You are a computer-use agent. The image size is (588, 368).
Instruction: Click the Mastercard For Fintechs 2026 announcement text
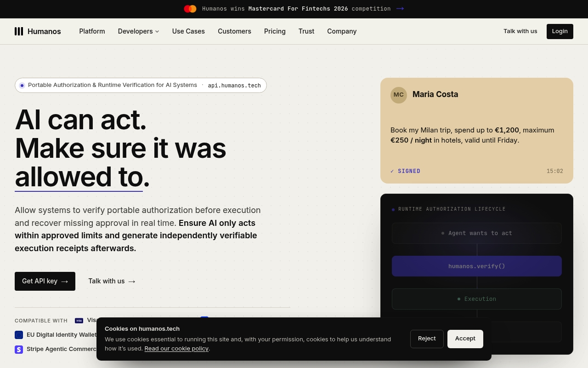[x=296, y=9]
